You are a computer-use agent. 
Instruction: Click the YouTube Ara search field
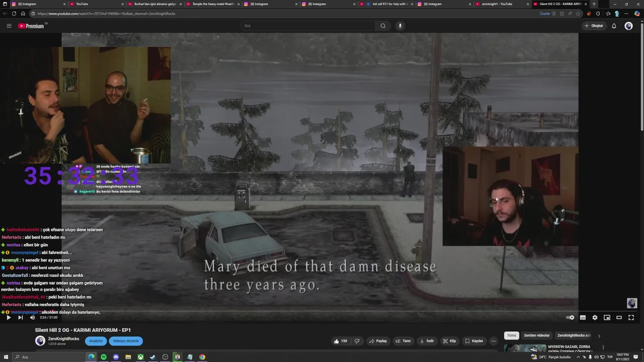307,26
